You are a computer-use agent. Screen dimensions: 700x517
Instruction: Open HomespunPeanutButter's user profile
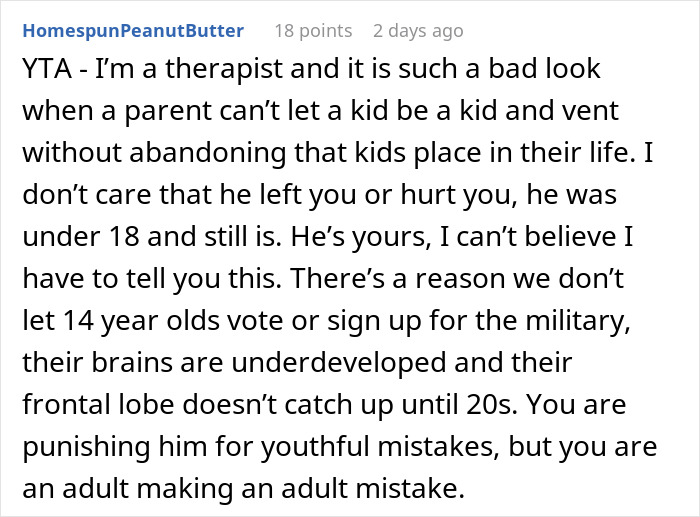[x=133, y=31]
